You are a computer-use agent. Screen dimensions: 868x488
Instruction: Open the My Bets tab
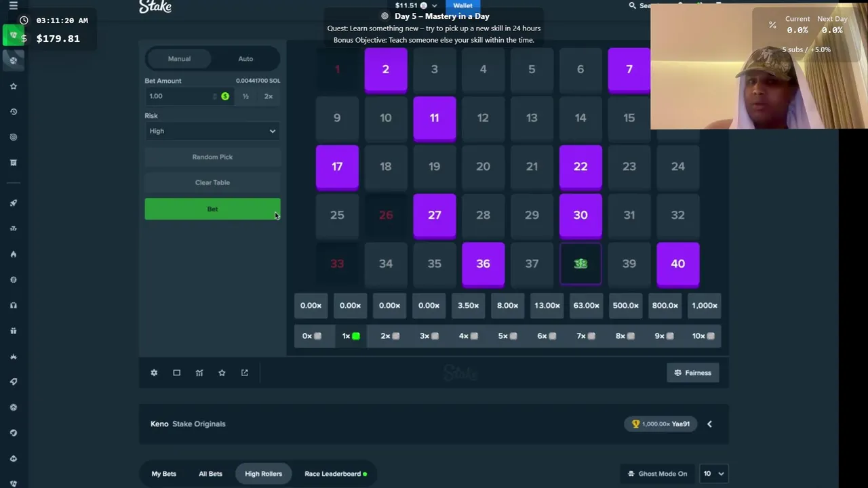[163, 474]
